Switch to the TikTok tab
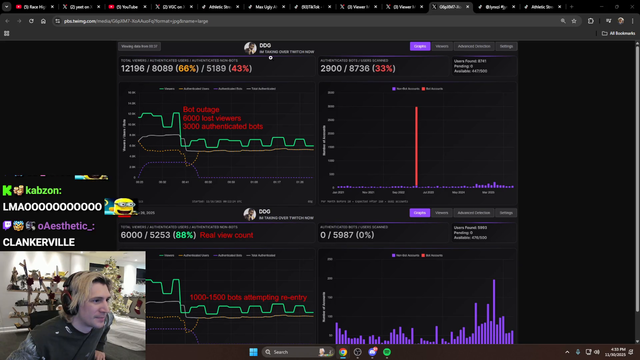The height and width of the screenshot is (360, 640). (x=312, y=7)
